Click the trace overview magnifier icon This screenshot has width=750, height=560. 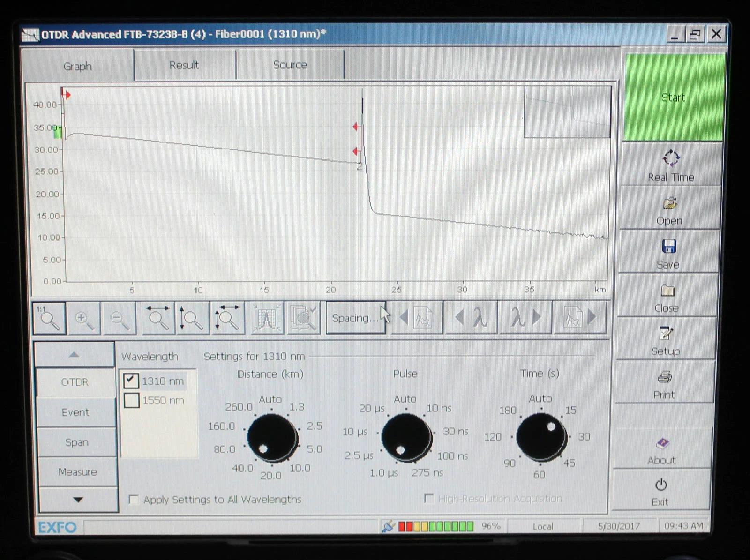pyautogui.click(x=303, y=318)
